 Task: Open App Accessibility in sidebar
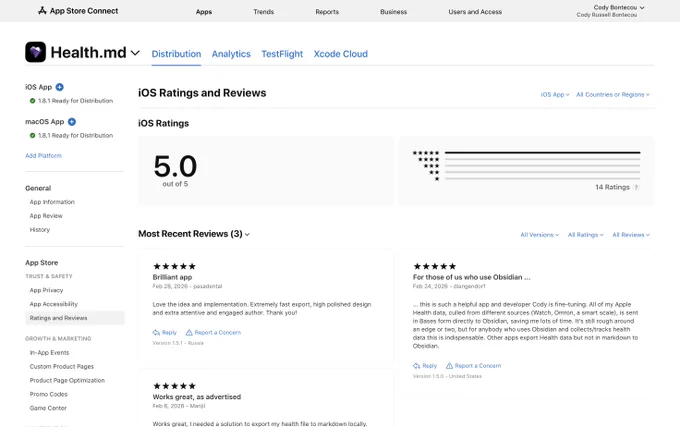pyautogui.click(x=54, y=304)
